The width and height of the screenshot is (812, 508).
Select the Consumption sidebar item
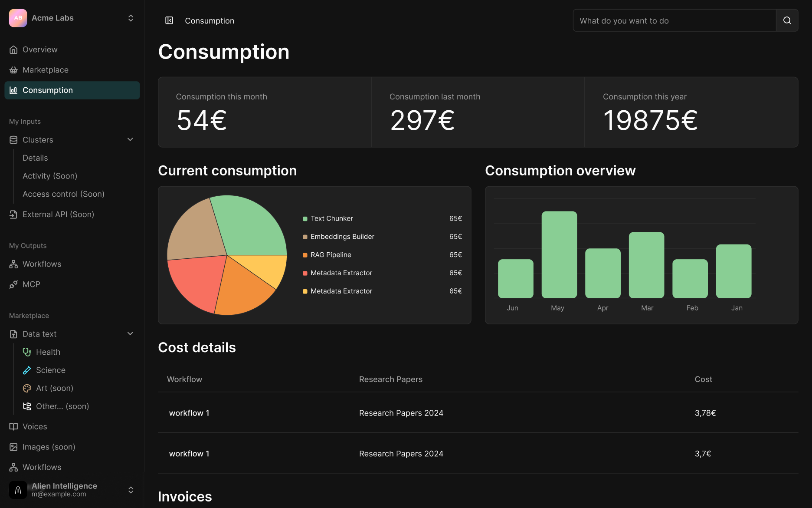point(72,90)
